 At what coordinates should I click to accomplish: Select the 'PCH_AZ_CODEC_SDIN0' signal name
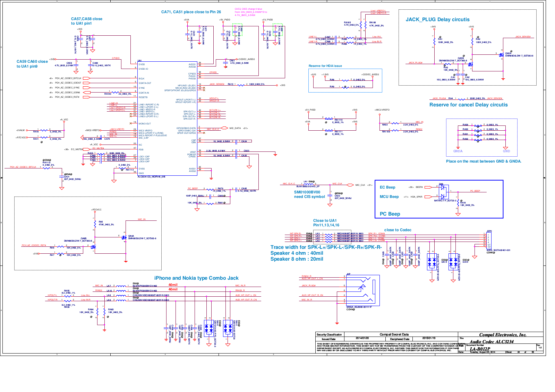[68, 93]
